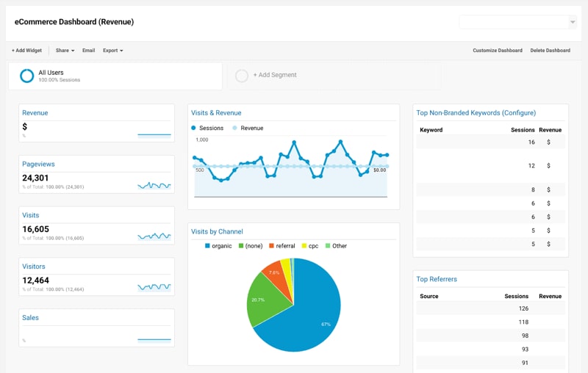Viewport: 588px width, 373px height.
Task: Open the Top Referrers widget title
Action: tap(437, 279)
